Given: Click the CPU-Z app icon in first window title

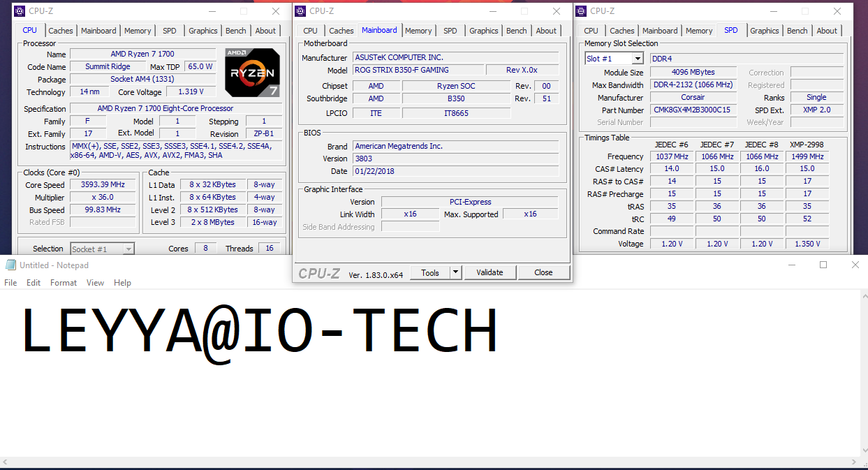Looking at the screenshot, I should pyautogui.click(x=20, y=11).
